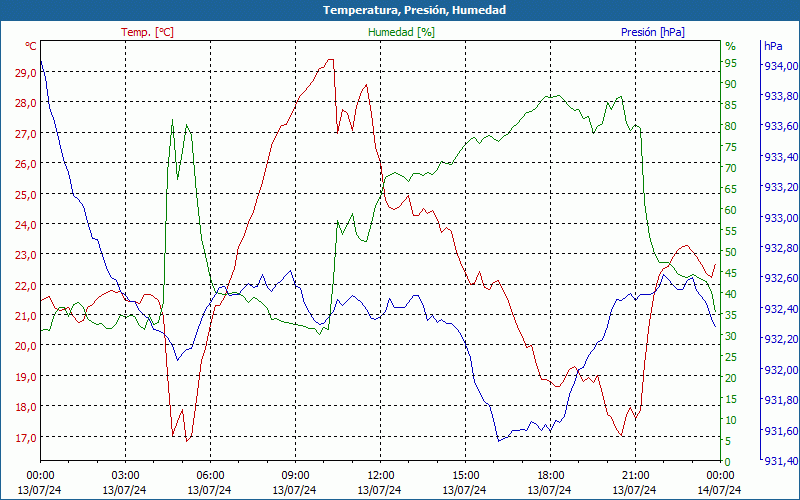Click the °C axis unit label
The image size is (800, 500).
coord(31,46)
